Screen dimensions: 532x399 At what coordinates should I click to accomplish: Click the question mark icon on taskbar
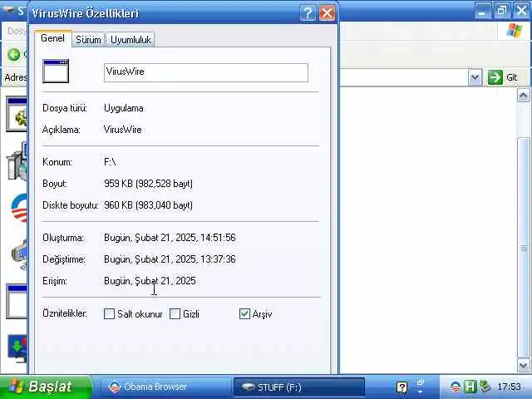[401, 387]
